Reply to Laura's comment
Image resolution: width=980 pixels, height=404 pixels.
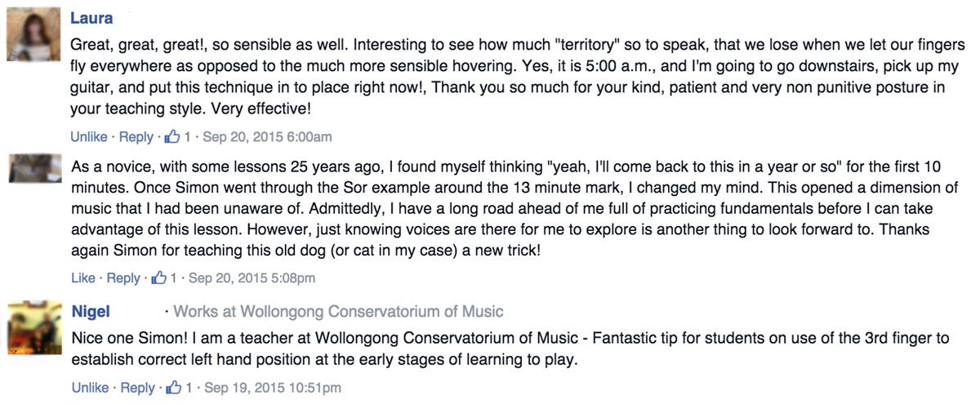[136, 137]
